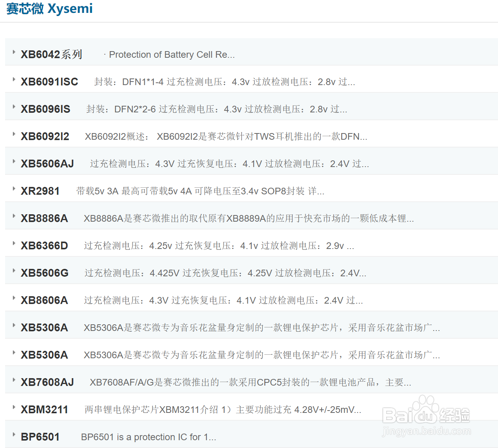Open the XB6091ISC product title
This screenshot has height=448, width=498.
50,82
